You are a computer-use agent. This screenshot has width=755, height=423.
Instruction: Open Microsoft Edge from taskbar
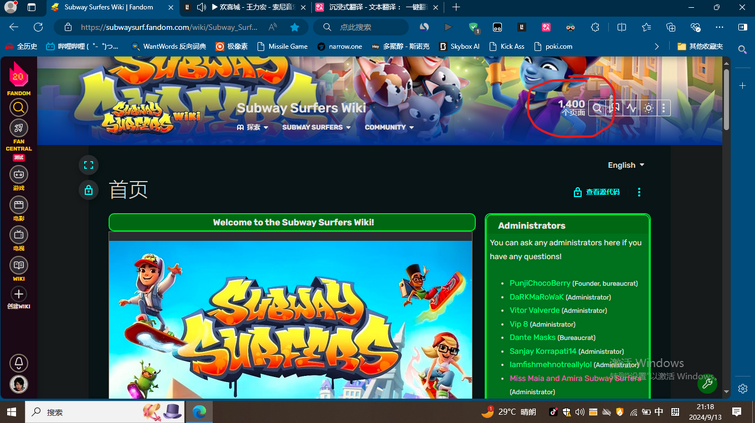(199, 411)
